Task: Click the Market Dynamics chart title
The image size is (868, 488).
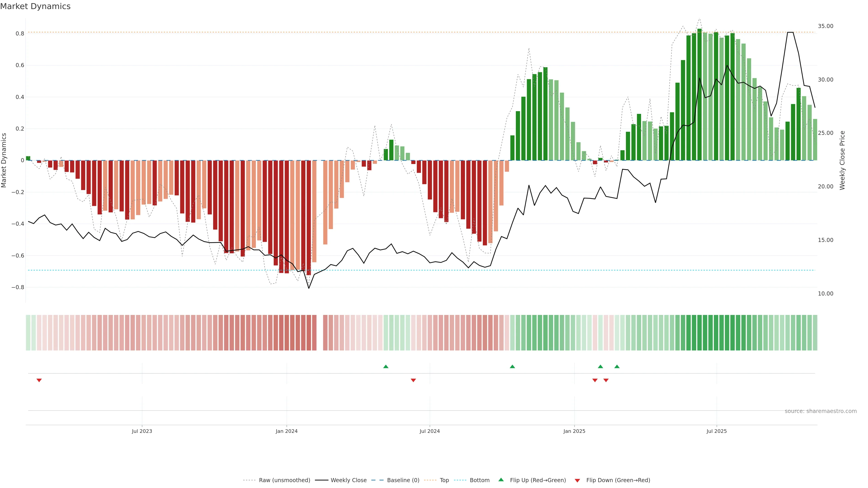Action: click(x=35, y=6)
